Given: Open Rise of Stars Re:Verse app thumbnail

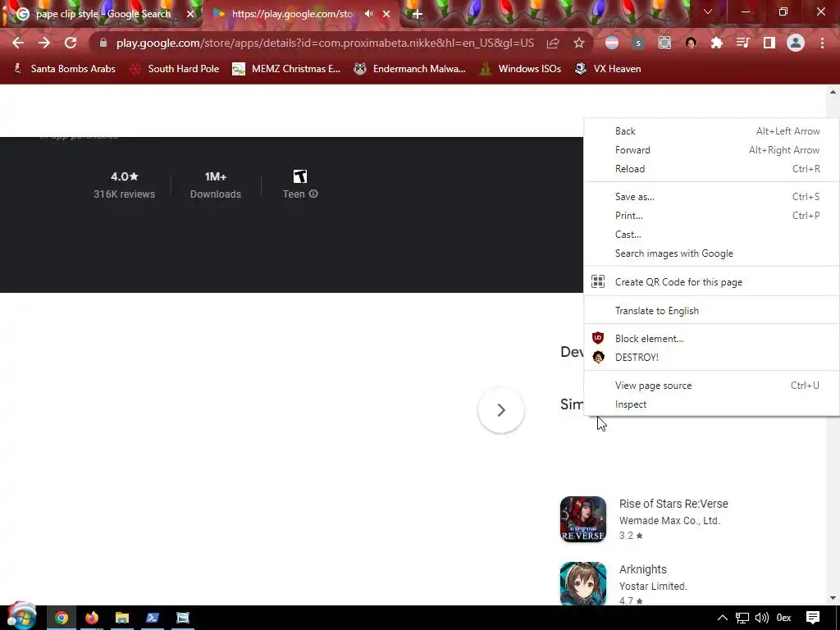Looking at the screenshot, I should point(583,519).
